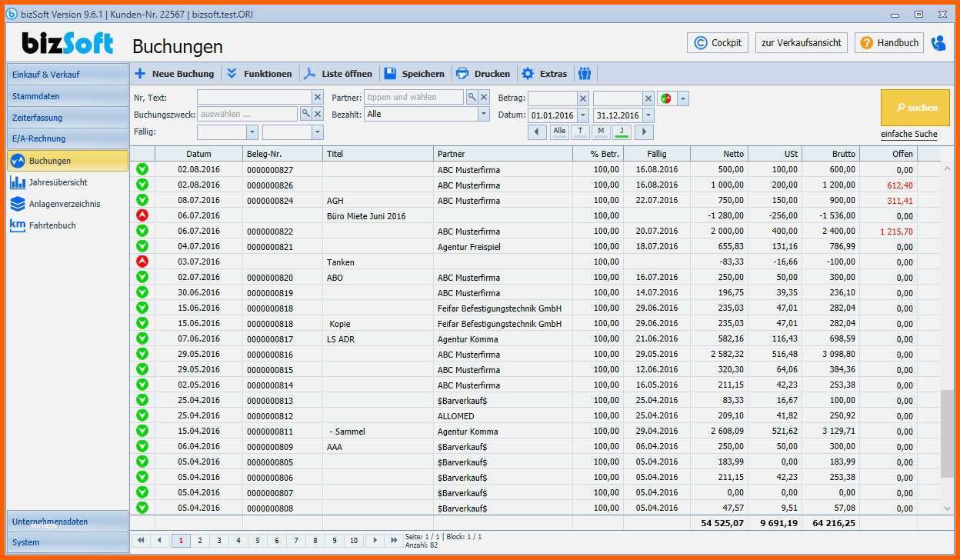This screenshot has height=560, width=960.
Task: Select the T day range toggle
Action: [580, 132]
